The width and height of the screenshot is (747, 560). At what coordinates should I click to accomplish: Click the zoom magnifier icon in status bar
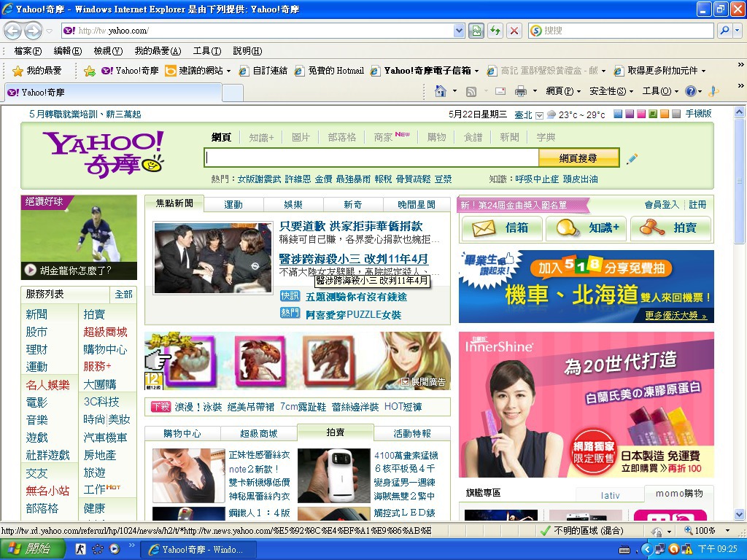click(689, 531)
